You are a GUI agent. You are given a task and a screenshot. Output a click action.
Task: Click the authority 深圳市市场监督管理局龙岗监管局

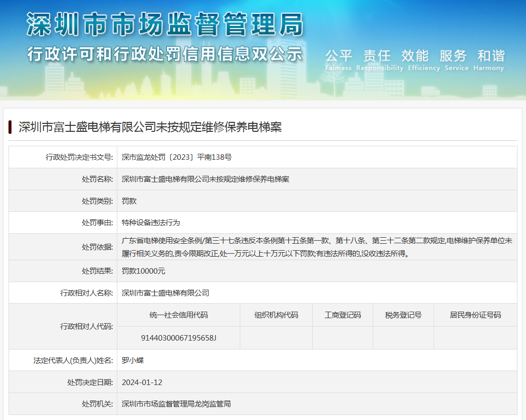pyautogui.click(x=176, y=404)
